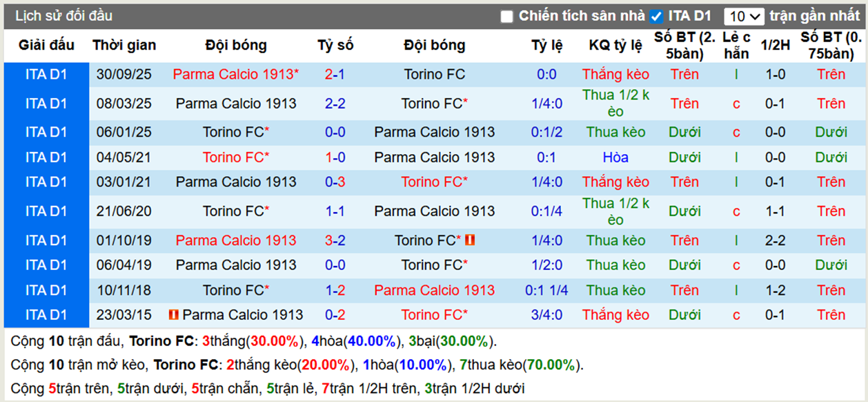This screenshot has height=402, width=868.
Task: Select the 23/03/15 match date
Action: (124, 314)
